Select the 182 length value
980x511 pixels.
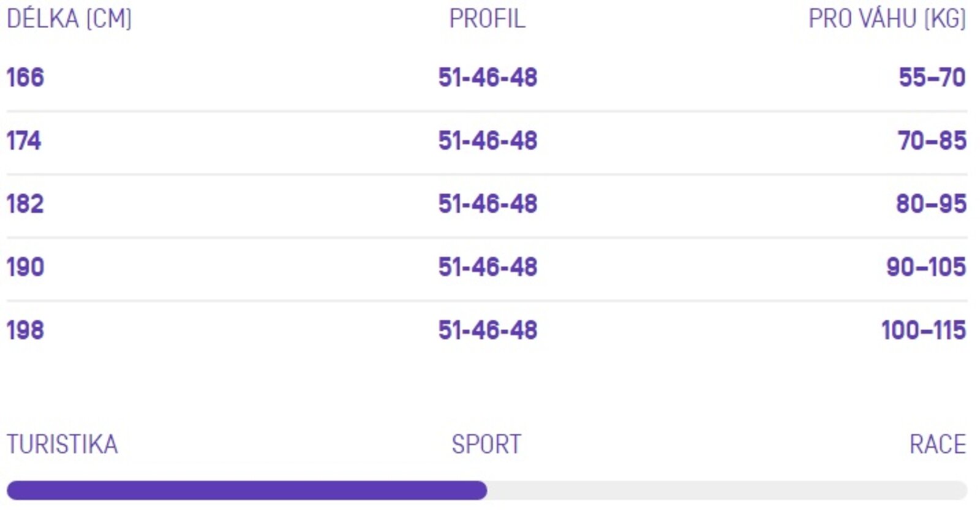pyautogui.click(x=25, y=204)
